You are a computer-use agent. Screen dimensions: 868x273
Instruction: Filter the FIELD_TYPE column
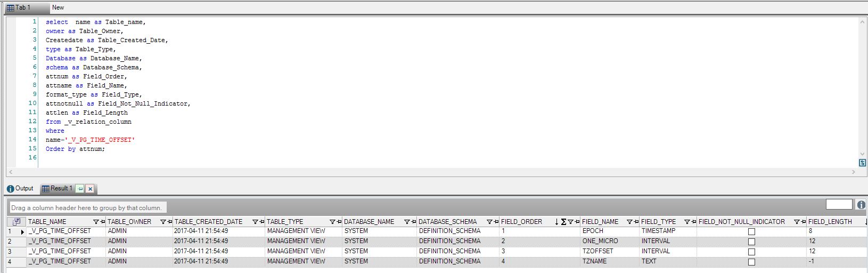(x=687, y=222)
